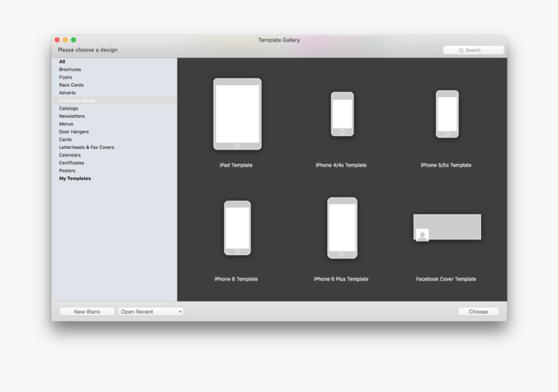Image resolution: width=558 pixels, height=392 pixels.
Task: Open the Door Hangers category
Action: 74,131
